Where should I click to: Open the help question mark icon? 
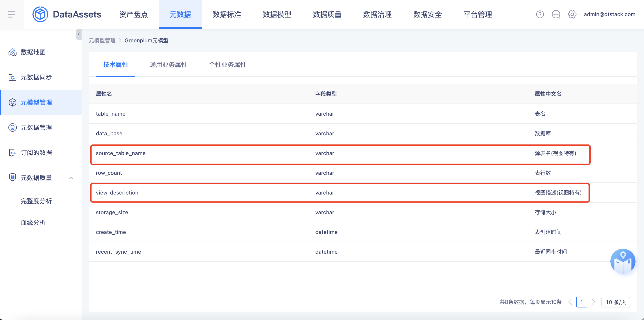click(x=540, y=14)
